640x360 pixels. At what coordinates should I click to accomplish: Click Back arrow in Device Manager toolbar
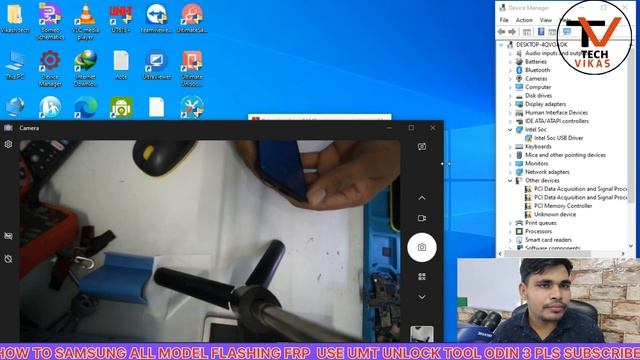502,32
